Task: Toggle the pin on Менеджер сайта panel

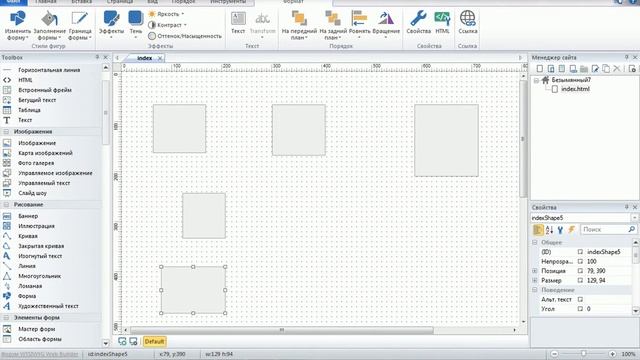Action: (627, 57)
